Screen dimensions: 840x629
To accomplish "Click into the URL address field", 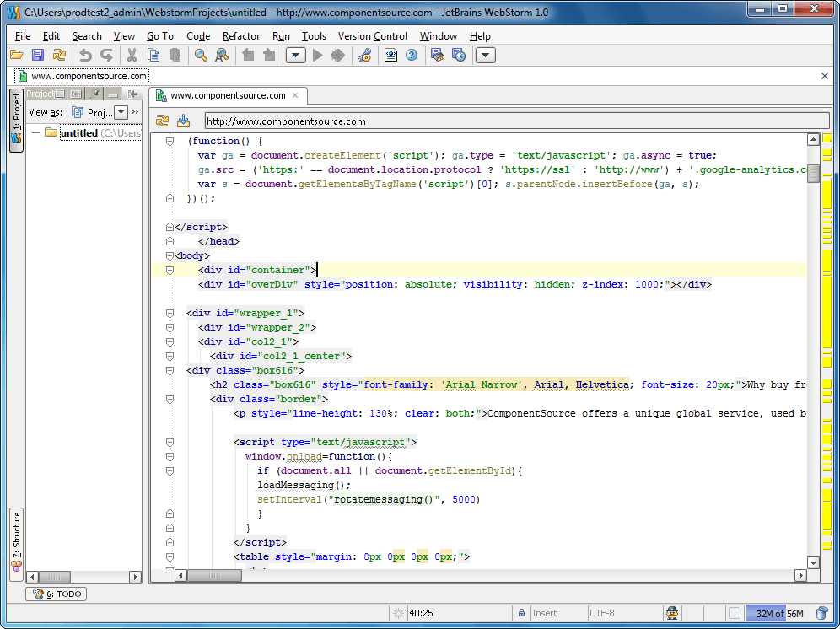I will pyautogui.click(x=516, y=121).
